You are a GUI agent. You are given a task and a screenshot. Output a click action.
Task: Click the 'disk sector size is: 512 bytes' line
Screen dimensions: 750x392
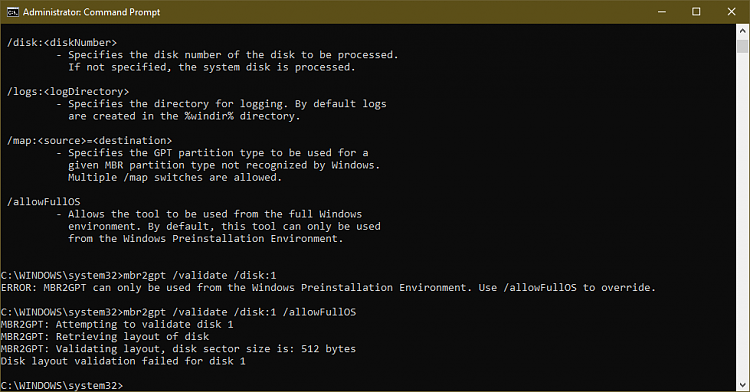178,349
